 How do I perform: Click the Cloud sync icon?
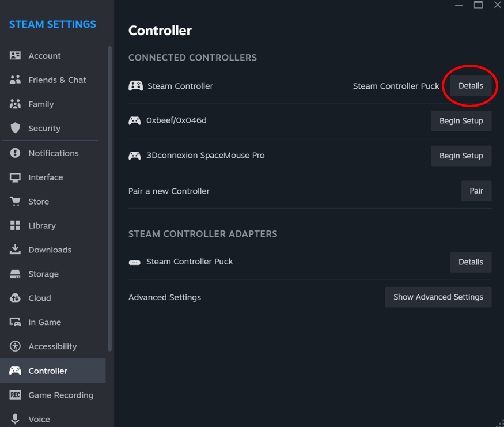(15, 298)
